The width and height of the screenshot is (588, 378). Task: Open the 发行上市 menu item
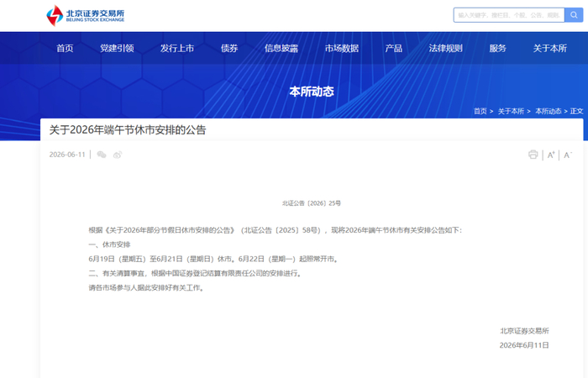(177, 48)
